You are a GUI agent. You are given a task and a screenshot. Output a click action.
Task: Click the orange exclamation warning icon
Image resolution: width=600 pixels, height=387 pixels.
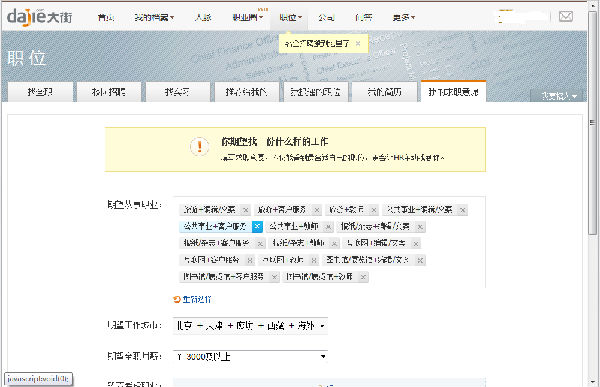tap(199, 146)
